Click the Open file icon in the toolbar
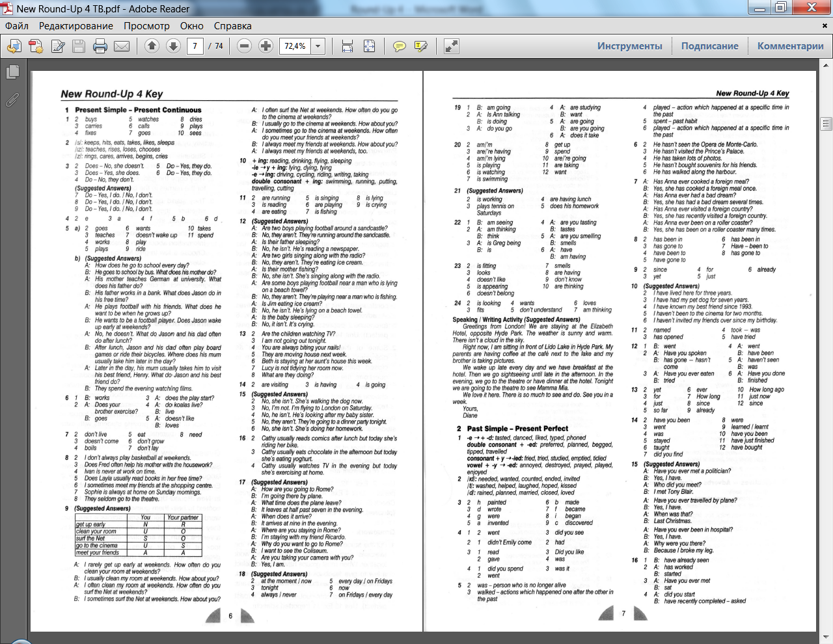The width and height of the screenshot is (833, 644). [14, 46]
